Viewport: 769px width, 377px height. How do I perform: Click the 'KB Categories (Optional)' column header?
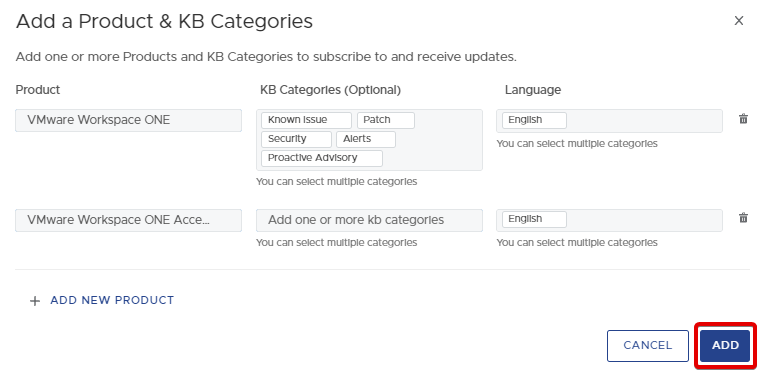coord(331,90)
